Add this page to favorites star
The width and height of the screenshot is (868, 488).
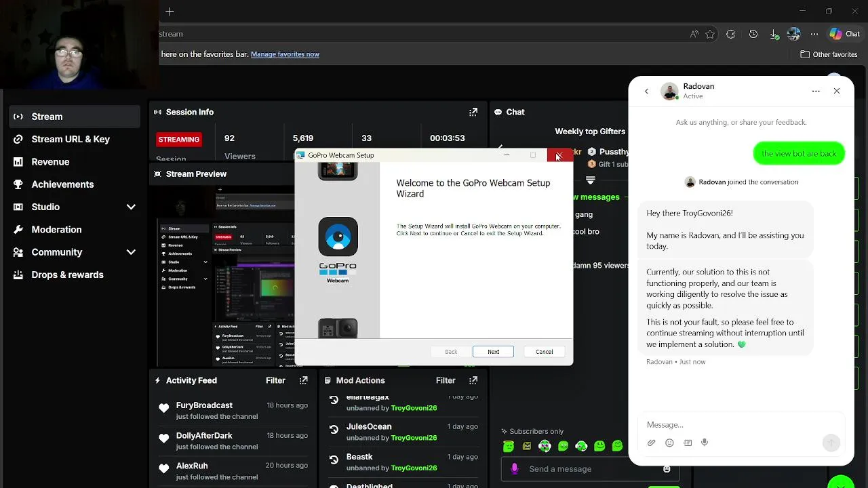tap(710, 34)
